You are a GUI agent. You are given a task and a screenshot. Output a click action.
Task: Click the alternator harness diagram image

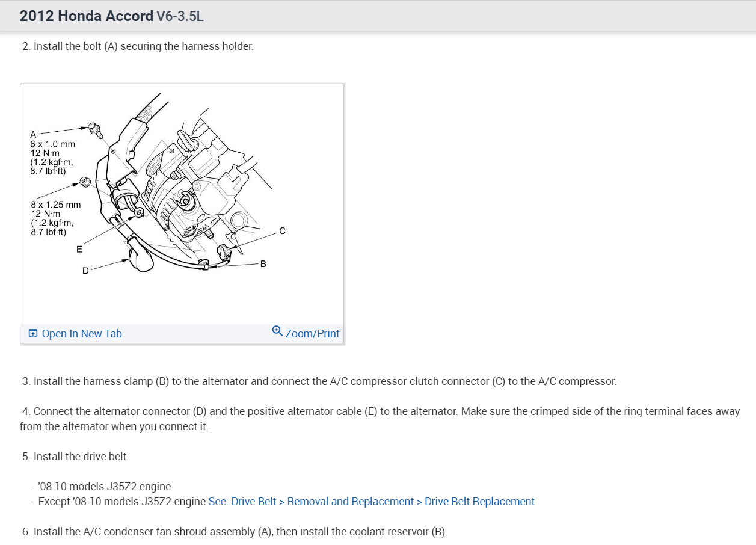[182, 205]
